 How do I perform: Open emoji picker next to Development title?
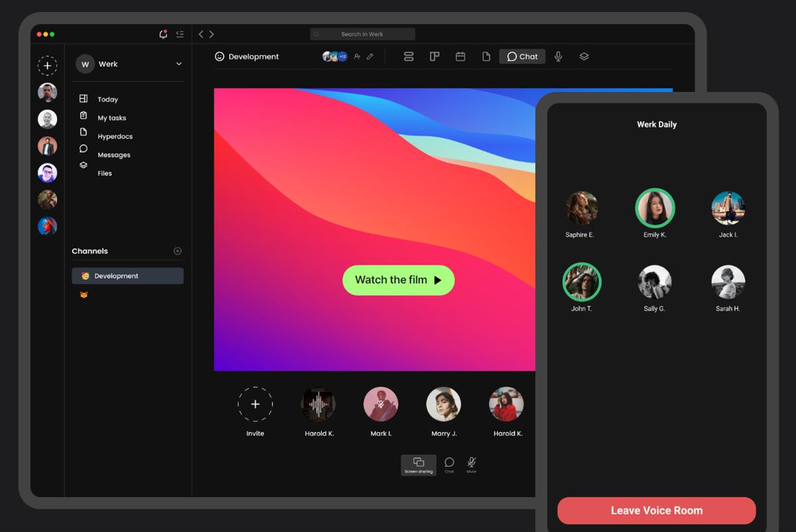(220, 57)
